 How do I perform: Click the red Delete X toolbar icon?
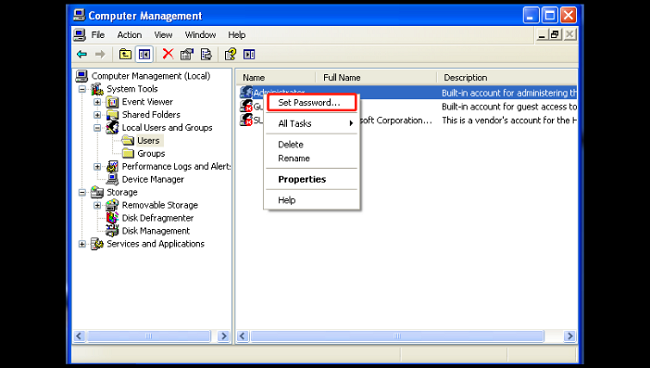coord(168,54)
